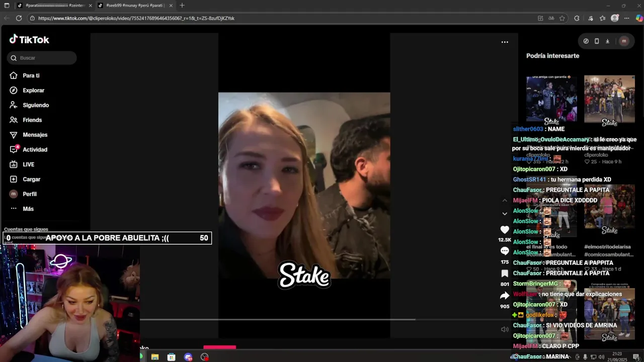The height and width of the screenshot is (362, 644).
Task: Open the Friends page
Action: pyautogui.click(x=32, y=120)
